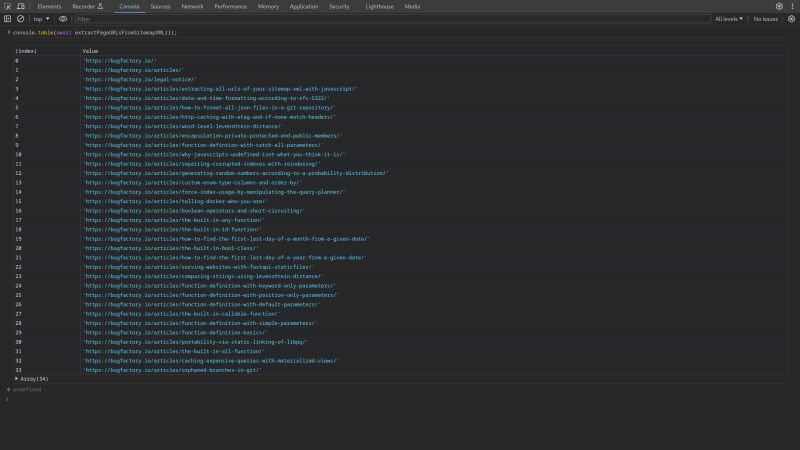This screenshot has height=450, width=800.
Task: Click the caching-expensive-queries URL value
Action: 211,361
